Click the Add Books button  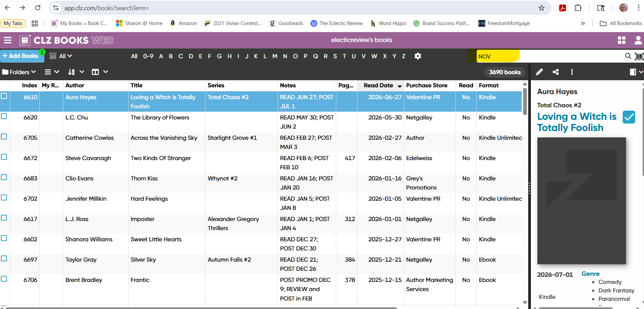point(21,56)
